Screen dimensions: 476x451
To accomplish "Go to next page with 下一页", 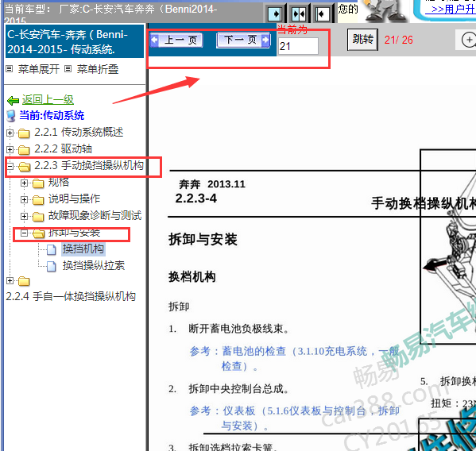I will [x=243, y=40].
